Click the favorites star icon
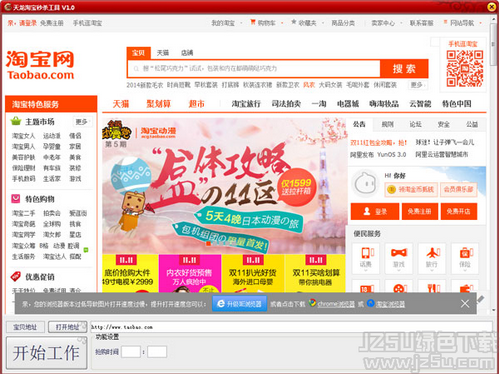 pos(293,22)
